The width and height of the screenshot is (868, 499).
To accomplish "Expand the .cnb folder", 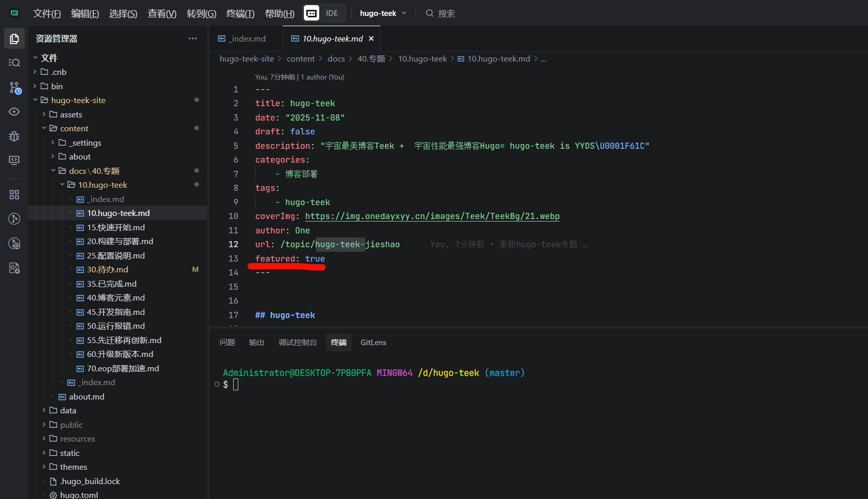I will 58,72.
